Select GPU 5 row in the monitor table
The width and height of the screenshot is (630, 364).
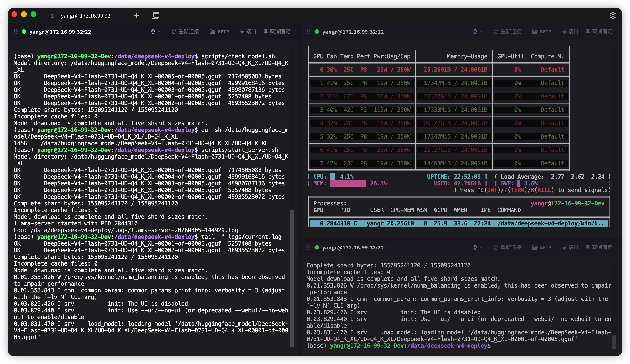coord(439,136)
